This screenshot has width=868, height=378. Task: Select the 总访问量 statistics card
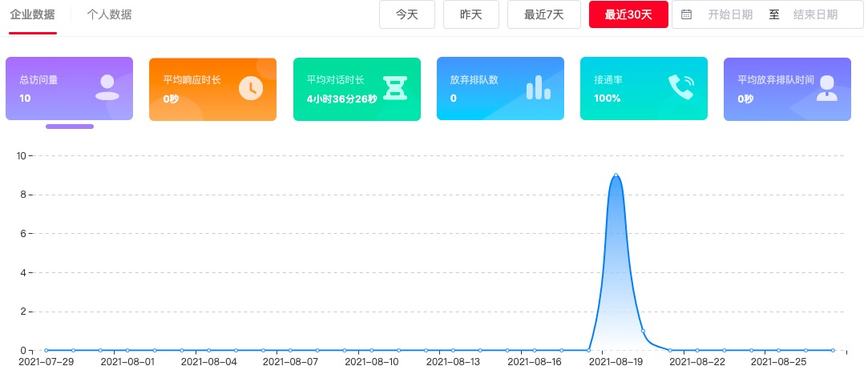pos(69,89)
